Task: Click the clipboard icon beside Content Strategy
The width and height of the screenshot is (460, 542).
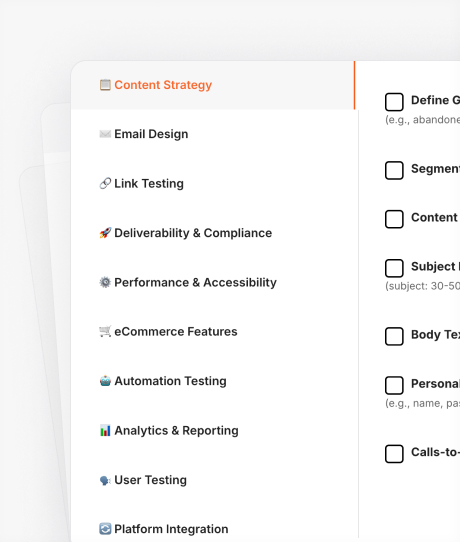Action: pyautogui.click(x=105, y=85)
